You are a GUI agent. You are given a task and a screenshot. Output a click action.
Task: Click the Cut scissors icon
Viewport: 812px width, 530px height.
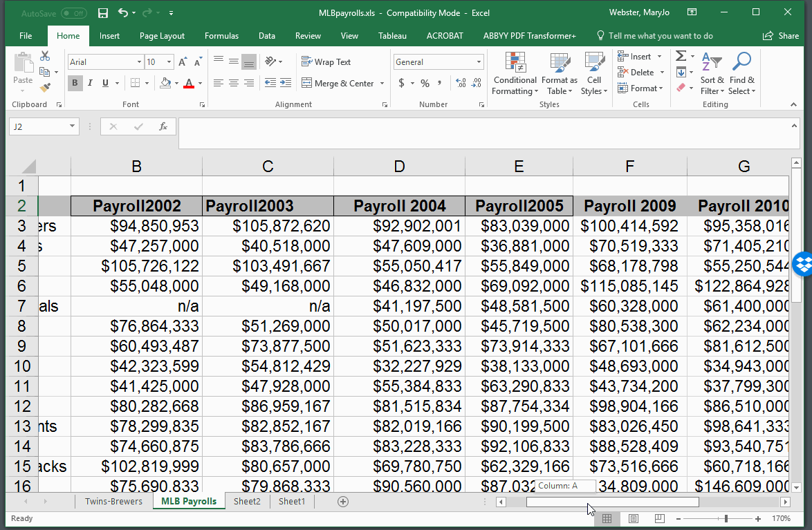point(45,56)
